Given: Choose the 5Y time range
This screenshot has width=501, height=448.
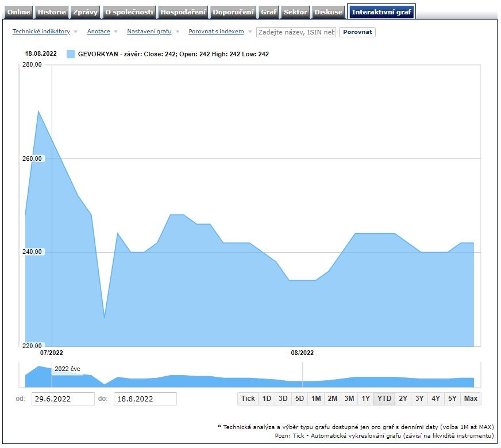Looking at the screenshot, I should click(x=452, y=399).
